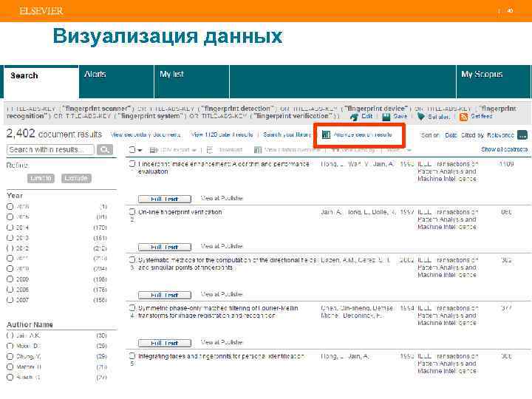Viewport: 532px width, 399px height.
Task: Open the Analyze search results link
Action: coord(363,134)
